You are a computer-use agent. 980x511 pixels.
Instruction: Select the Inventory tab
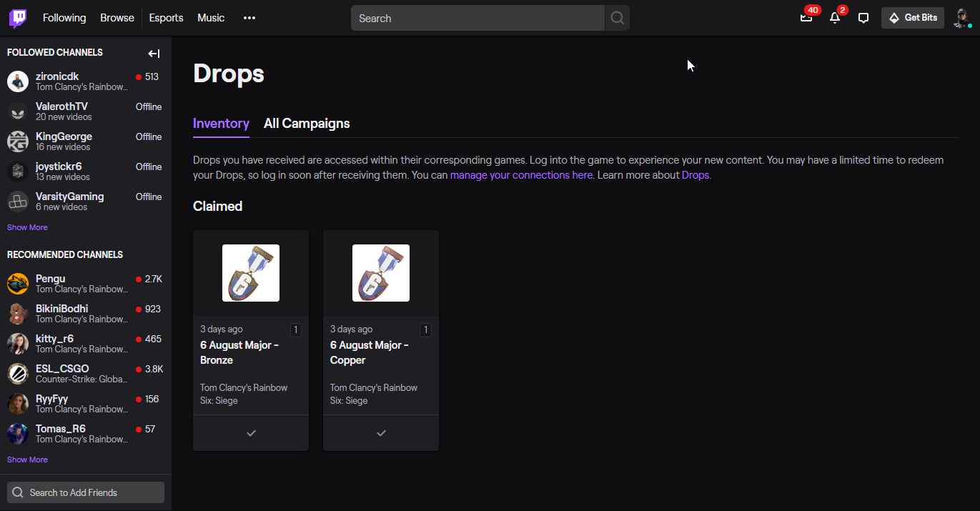tap(221, 124)
